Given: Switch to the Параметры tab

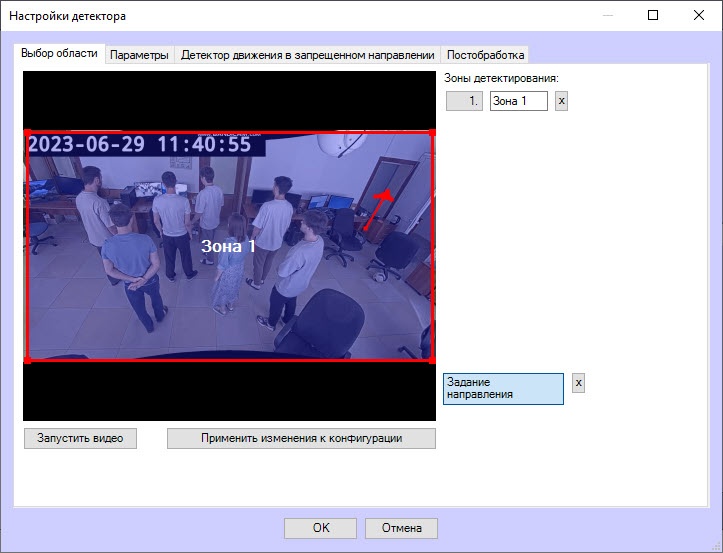Looking at the screenshot, I should click(139, 55).
